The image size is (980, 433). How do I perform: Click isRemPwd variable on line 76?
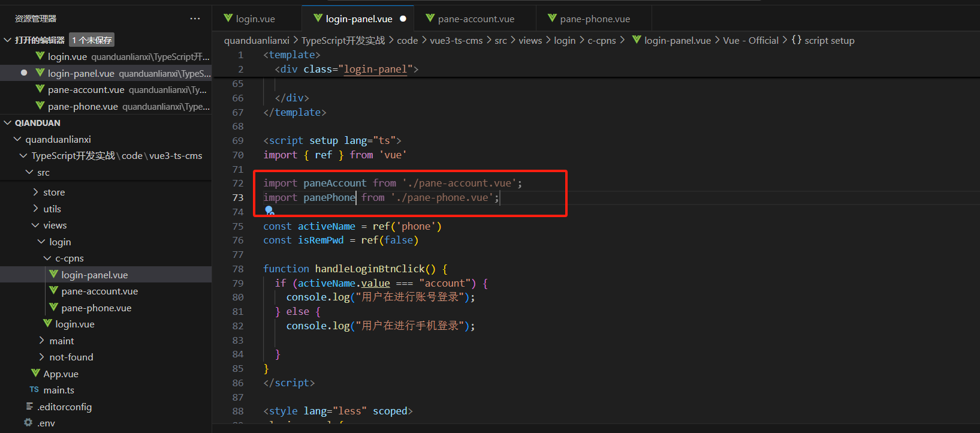tap(321, 240)
